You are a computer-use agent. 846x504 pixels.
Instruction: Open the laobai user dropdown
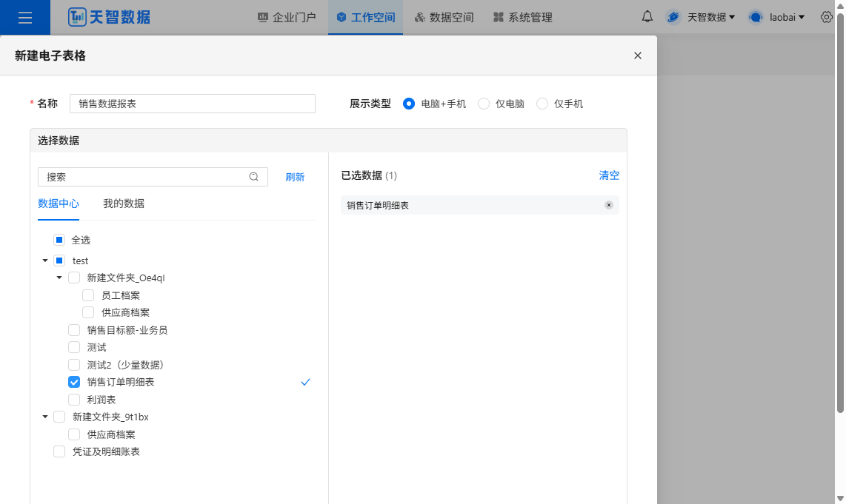[787, 17]
